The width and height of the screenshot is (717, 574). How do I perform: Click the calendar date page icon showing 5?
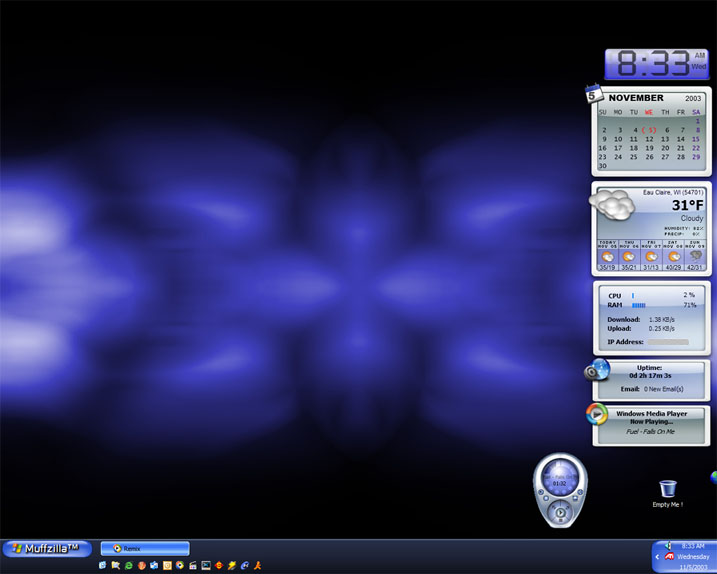[593, 95]
